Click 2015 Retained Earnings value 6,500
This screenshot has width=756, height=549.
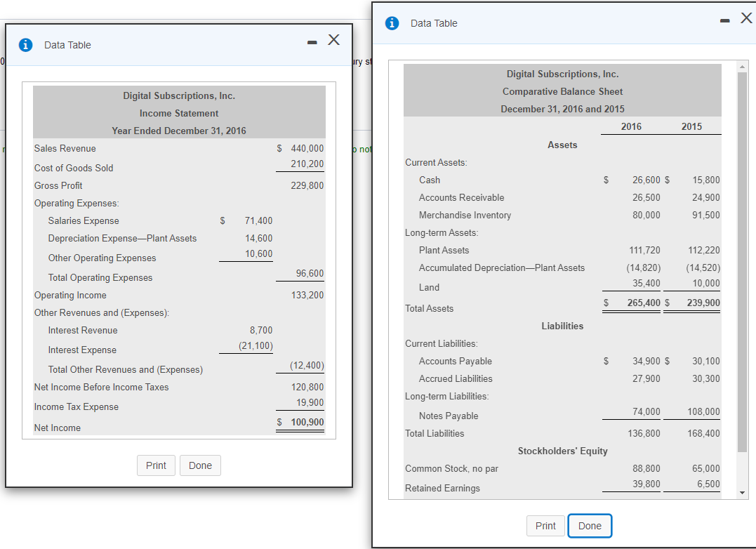[708, 484]
